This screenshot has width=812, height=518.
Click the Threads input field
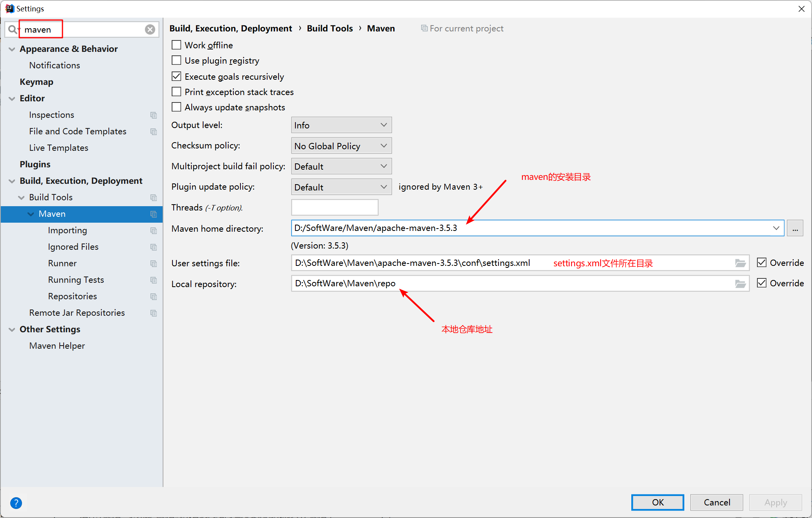[x=334, y=207]
